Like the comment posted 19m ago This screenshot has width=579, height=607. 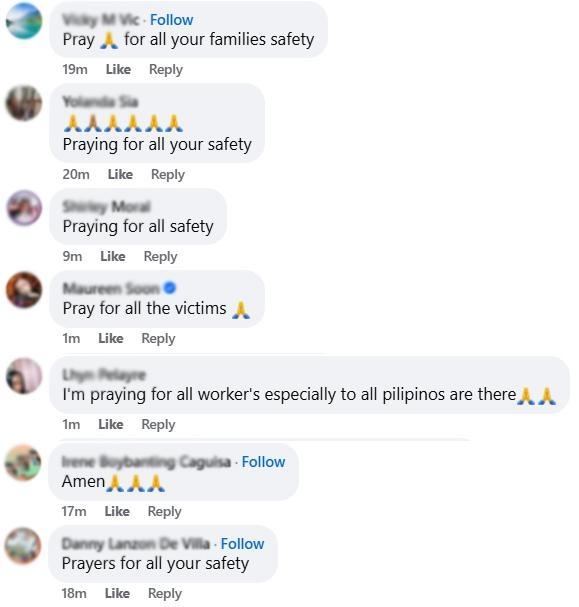(118, 70)
